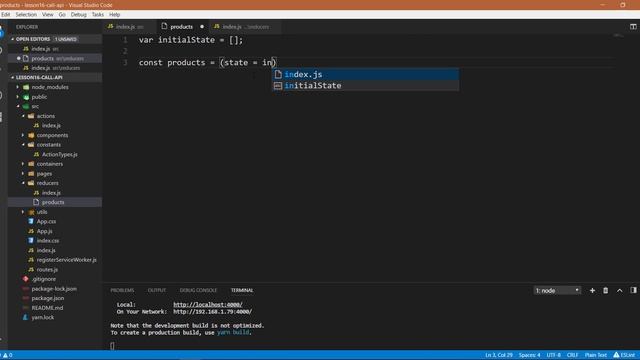Switch to the PROBLEMS panel tab
This screenshot has height=360, width=640.
coord(122,290)
